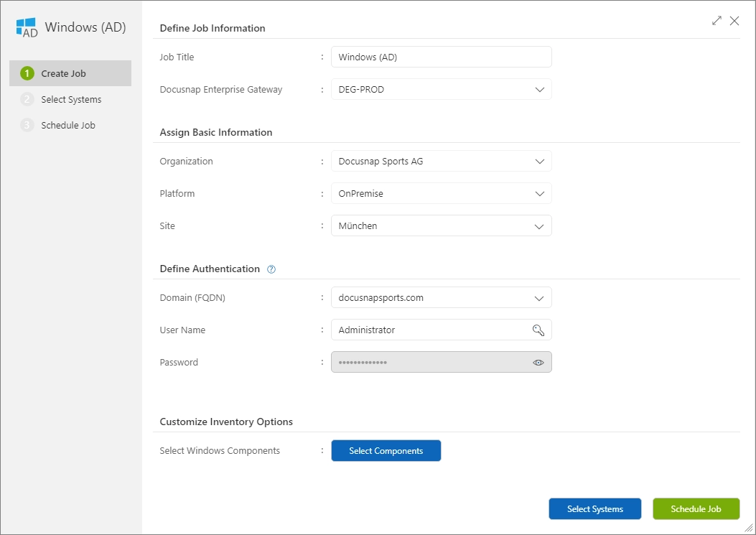Click the "Select Windows Components" label

point(220,450)
